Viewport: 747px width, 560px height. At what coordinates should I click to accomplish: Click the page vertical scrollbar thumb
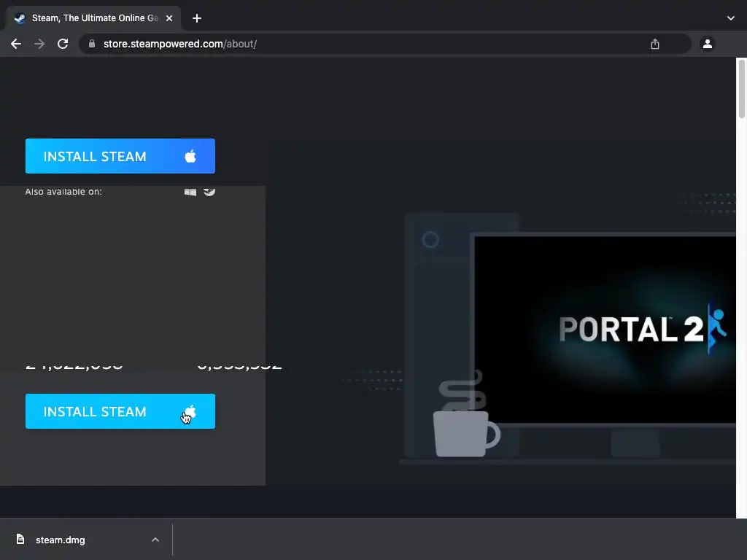[742, 89]
